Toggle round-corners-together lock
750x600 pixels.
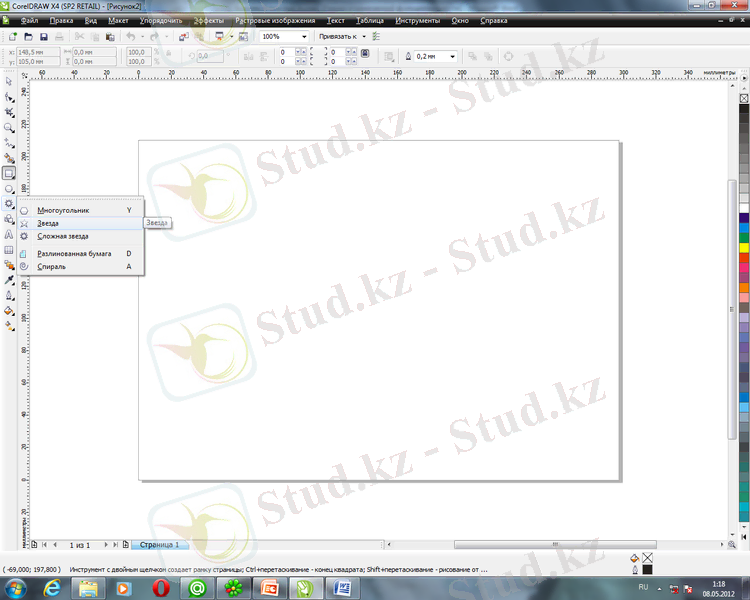(365, 53)
